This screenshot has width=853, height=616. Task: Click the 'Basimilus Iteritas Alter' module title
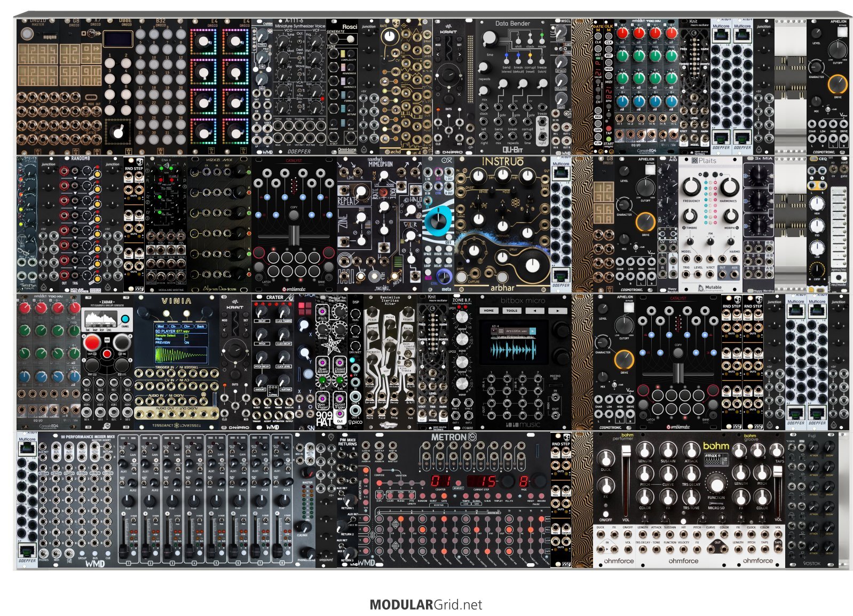(390, 300)
